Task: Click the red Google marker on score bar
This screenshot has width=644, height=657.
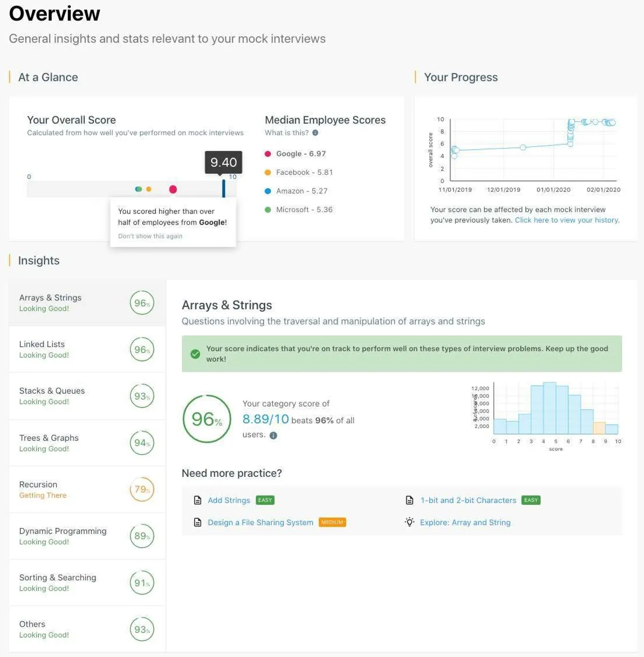Action: [x=173, y=189]
